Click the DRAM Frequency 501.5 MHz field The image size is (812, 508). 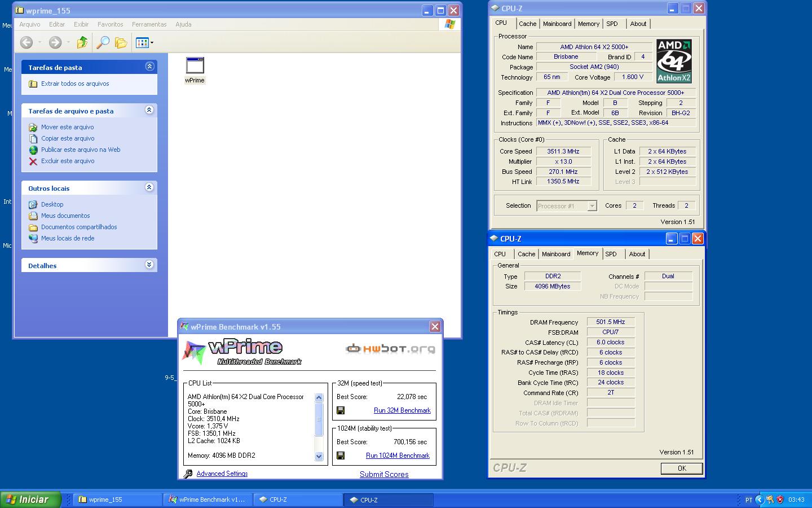coord(611,322)
